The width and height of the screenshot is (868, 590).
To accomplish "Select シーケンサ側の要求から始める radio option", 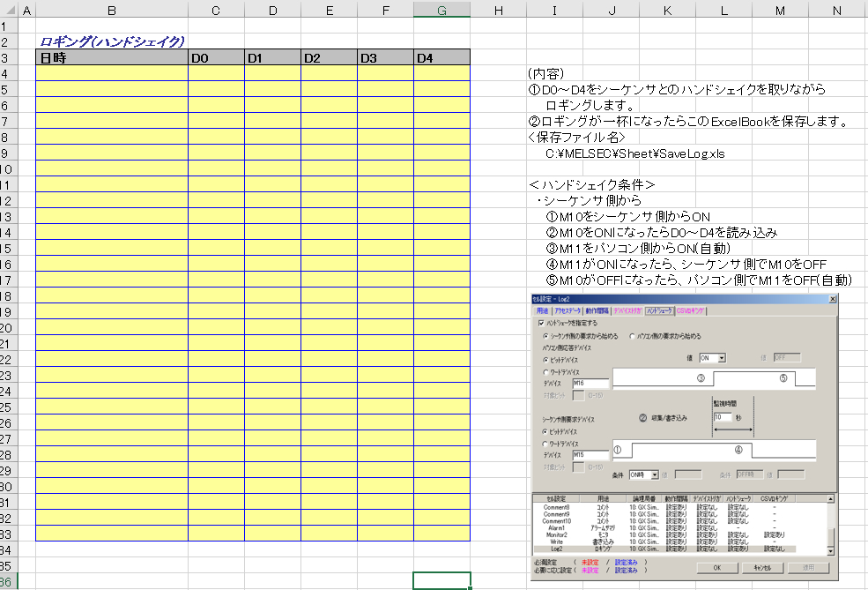I will click(x=547, y=336).
